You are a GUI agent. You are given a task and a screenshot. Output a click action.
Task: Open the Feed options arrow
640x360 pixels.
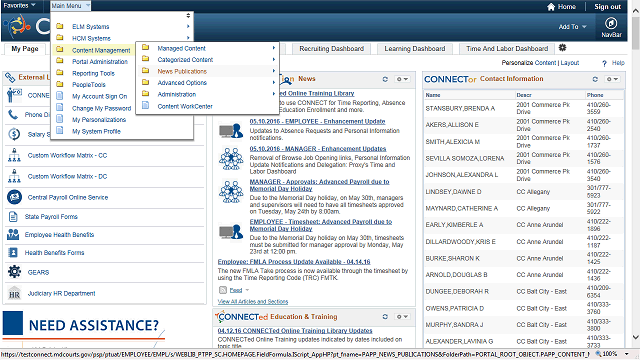coord(247,290)
